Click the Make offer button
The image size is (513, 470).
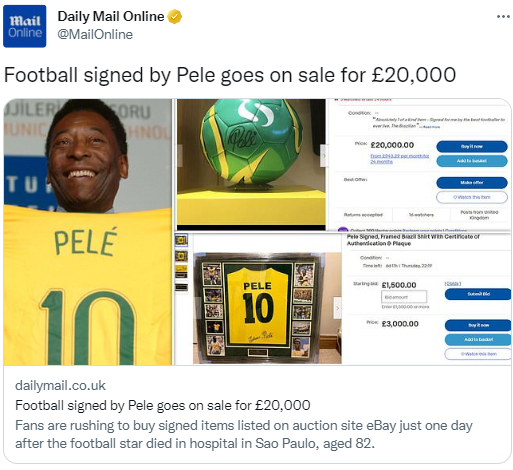pos(472,183)
